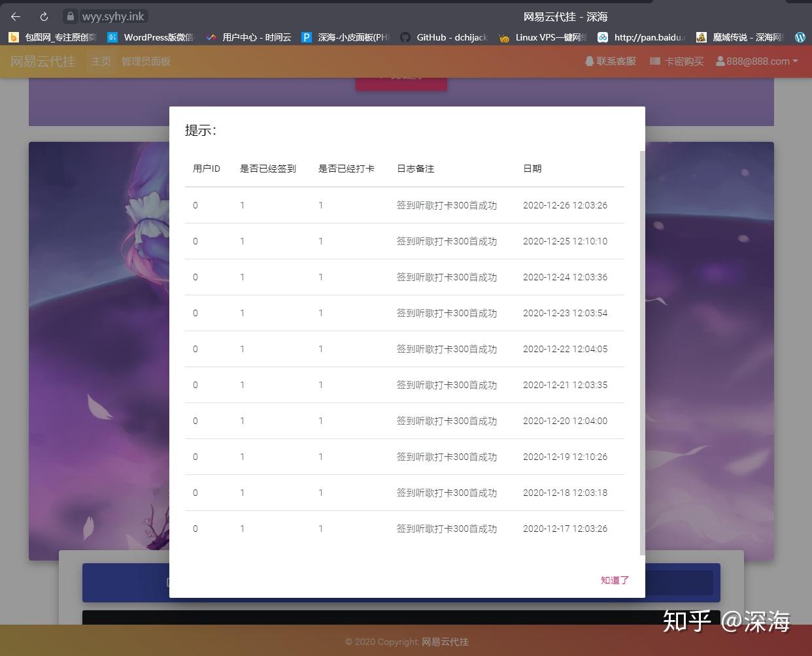Open the http://pan.baidu bookmark
The height and width of the screenshot is (656, 812).
click(x=641, y=37)
